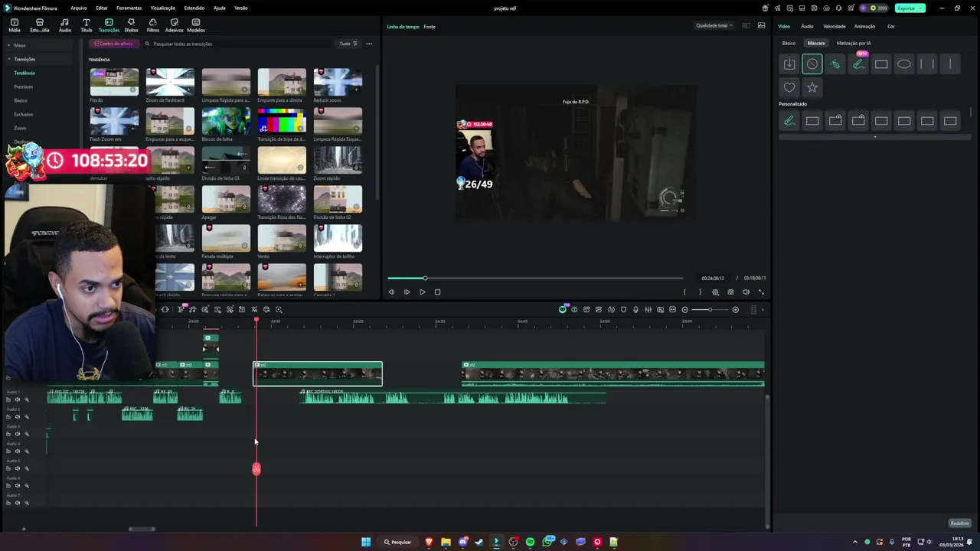Open the Efeitos library tab

click(x=131, y=25)
